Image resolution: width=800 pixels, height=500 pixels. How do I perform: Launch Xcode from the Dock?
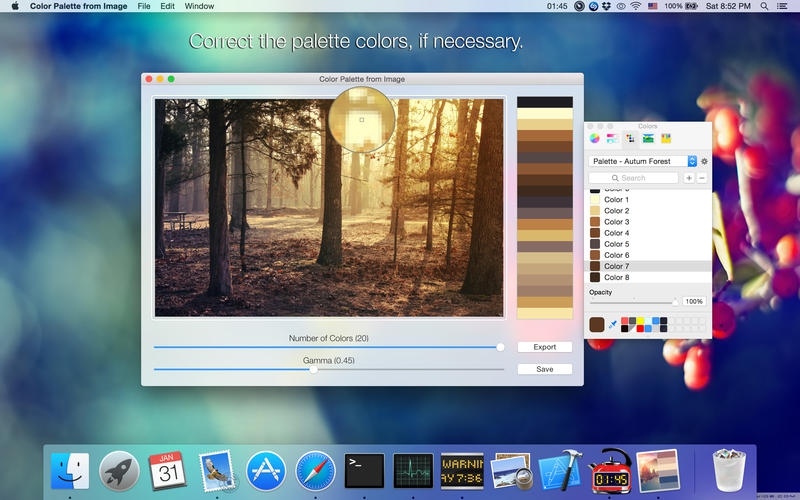coord(560,469)
